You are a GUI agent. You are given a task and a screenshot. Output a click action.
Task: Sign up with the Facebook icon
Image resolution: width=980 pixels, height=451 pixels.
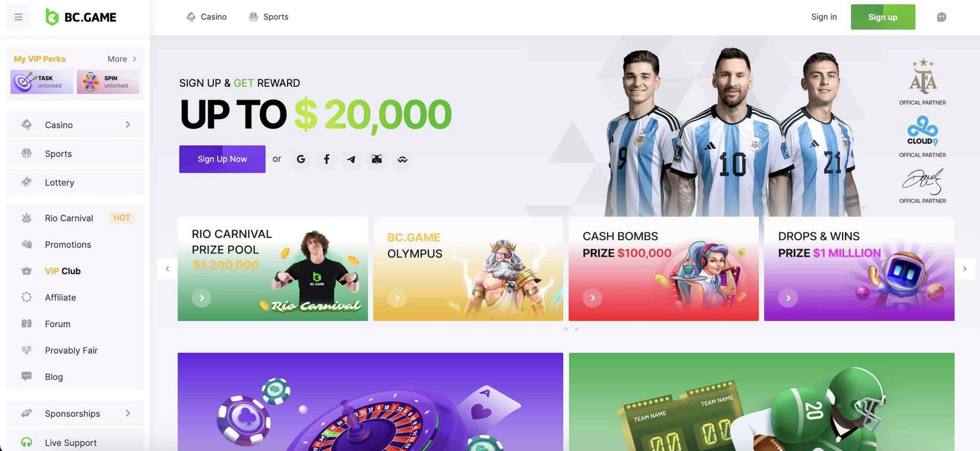326,159
